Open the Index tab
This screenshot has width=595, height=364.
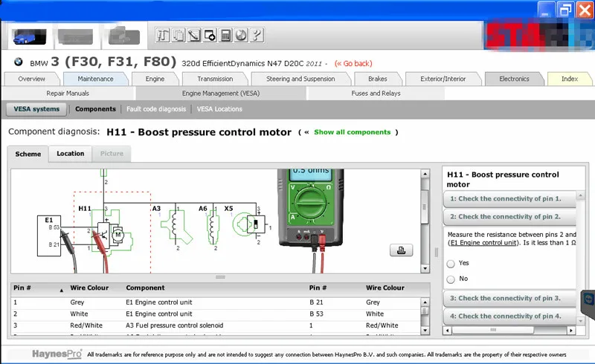(x=569, y=79)
